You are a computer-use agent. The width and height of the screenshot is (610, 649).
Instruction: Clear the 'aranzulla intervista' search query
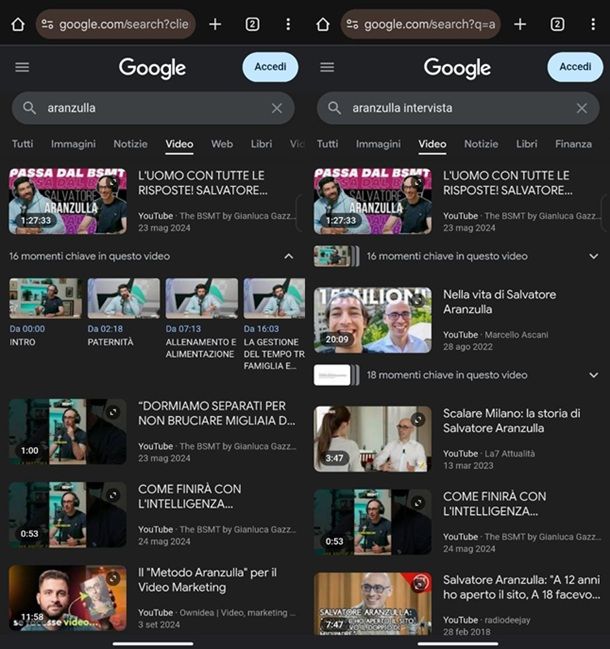click(582, 108)
